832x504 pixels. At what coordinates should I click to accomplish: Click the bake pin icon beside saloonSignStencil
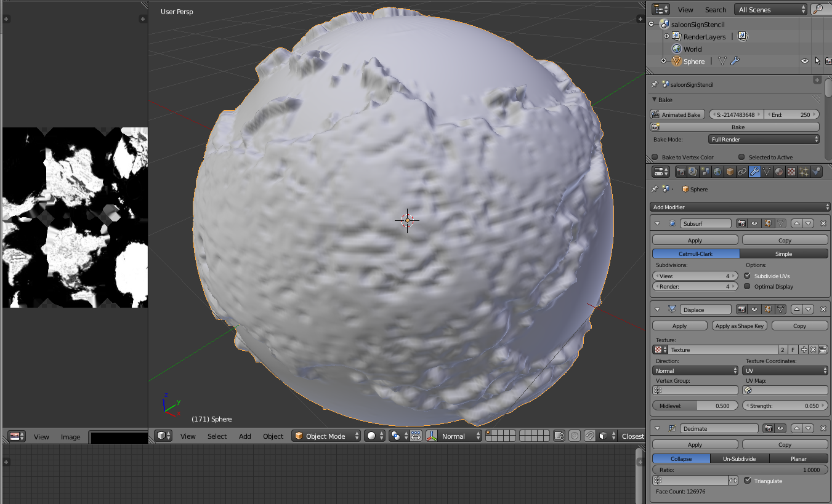point(655,84)
